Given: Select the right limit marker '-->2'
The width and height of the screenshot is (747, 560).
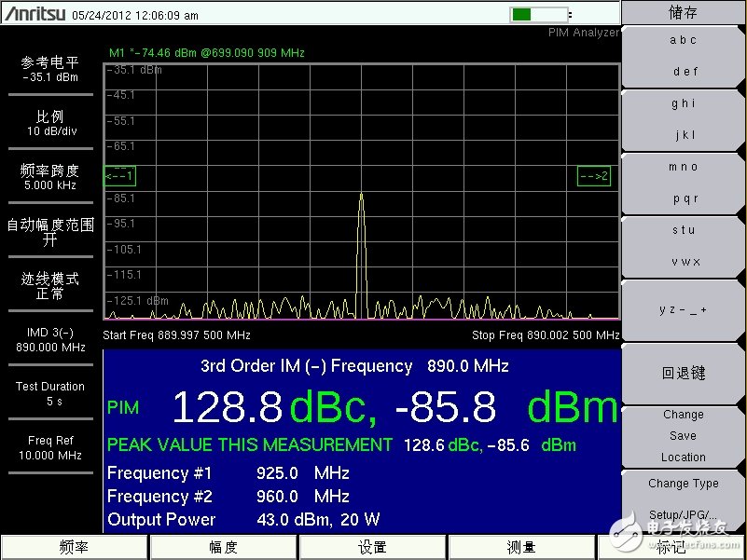Looking at the screenshot, I should pyautogui.click(x=594, y=176).
